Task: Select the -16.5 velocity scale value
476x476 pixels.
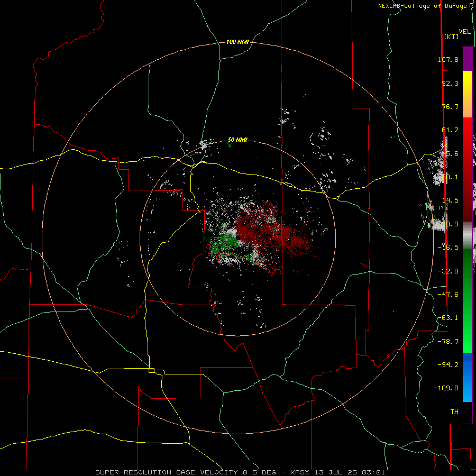Action: (448, 248)
